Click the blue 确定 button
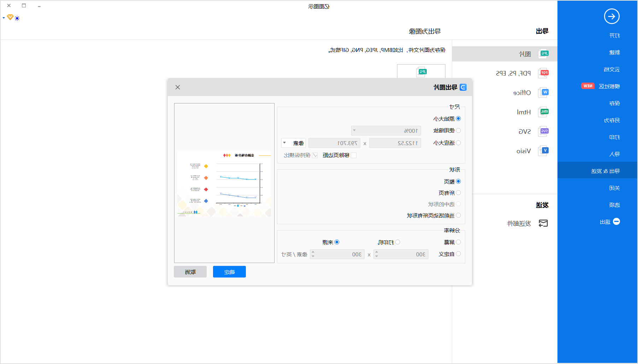 pyautogui.click(x=229, y=272)
